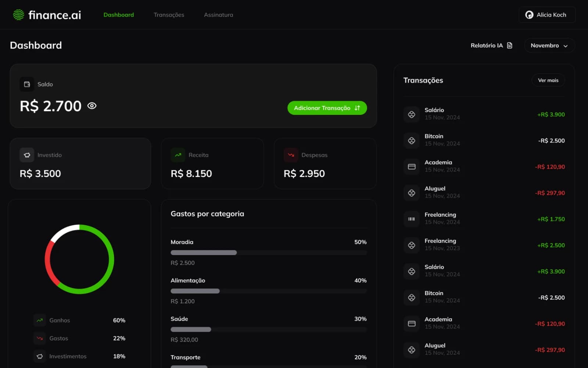This screenshot has height=368, width=588.
Task: Click the card icon of first Academia transaction
Action: pyautogui.click(x=412, y=167)
